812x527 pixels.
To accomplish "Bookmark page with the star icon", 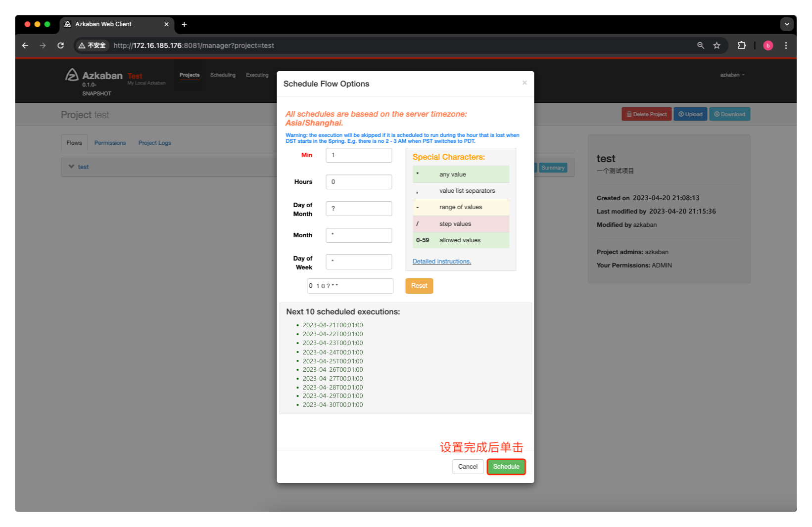I will 716,45.
